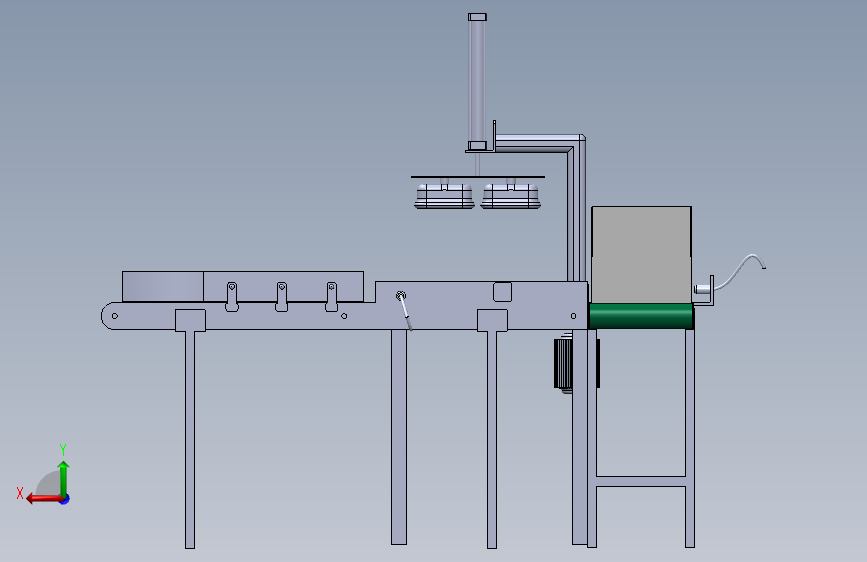Viewport: 867px width, 562px height.
Task: Select the small square plate on conveyor side
Action: (x=502, y=292)
